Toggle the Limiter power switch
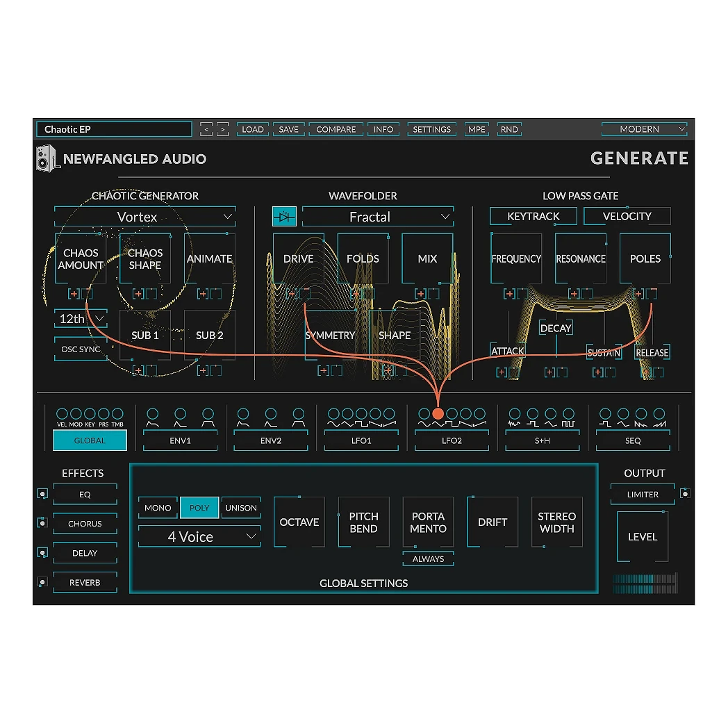The image size is (728, 728). click(685, 493)
